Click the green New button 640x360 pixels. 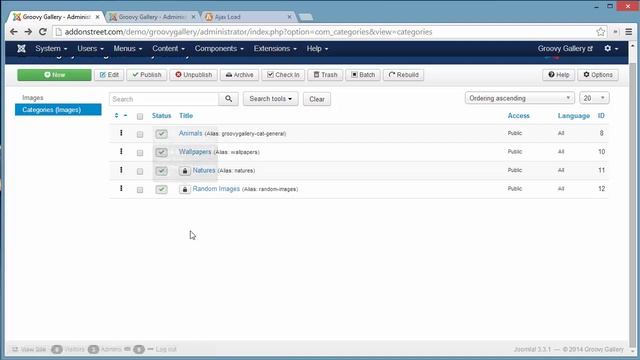54,75
